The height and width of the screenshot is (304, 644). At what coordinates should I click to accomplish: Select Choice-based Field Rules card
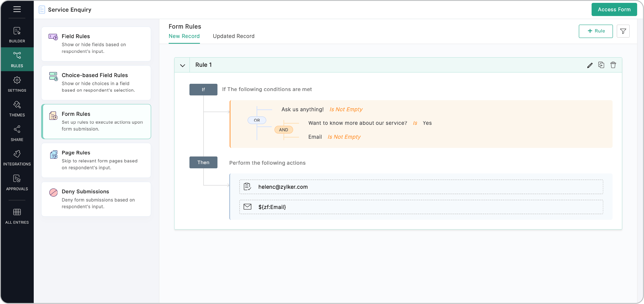[96, 83]
